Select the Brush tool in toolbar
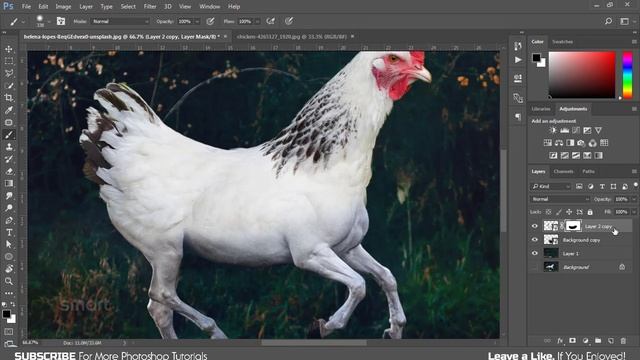640x360 pixels. (9, 135)
